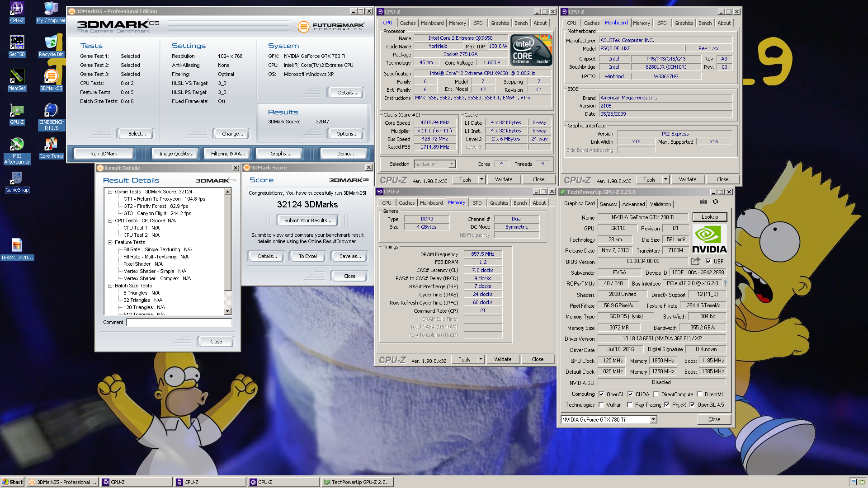Collapse the Feature Tests tree node
The image size is (868, 488).
coord(110,242)
